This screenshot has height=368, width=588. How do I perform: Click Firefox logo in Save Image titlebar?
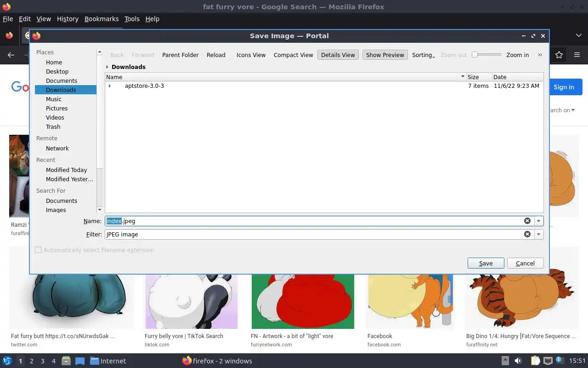click(x=36, y=35)
